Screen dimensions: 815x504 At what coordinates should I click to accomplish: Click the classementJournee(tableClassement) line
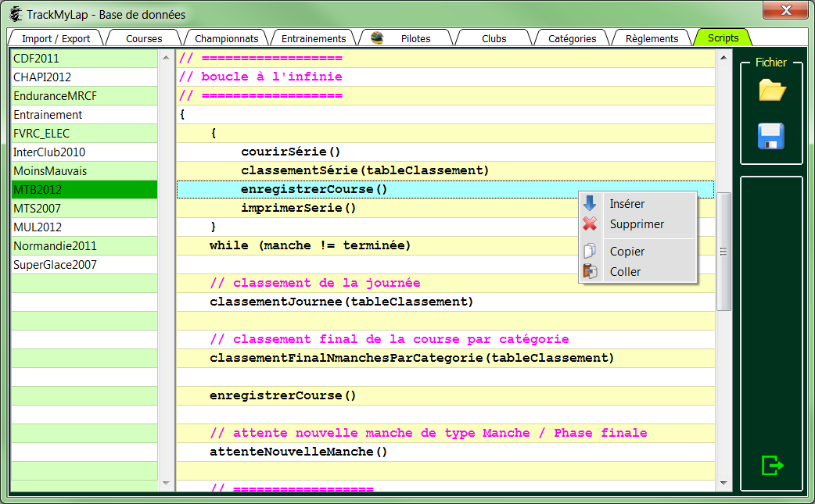446,302
